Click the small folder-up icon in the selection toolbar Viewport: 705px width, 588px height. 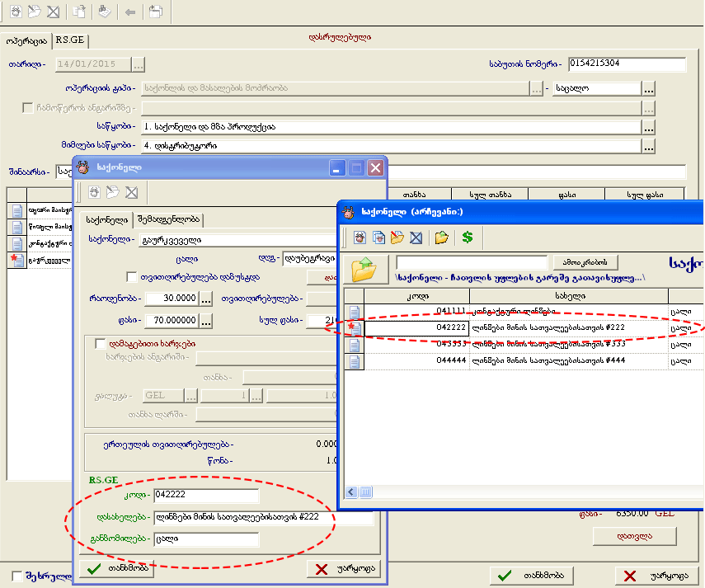[442, 238]
